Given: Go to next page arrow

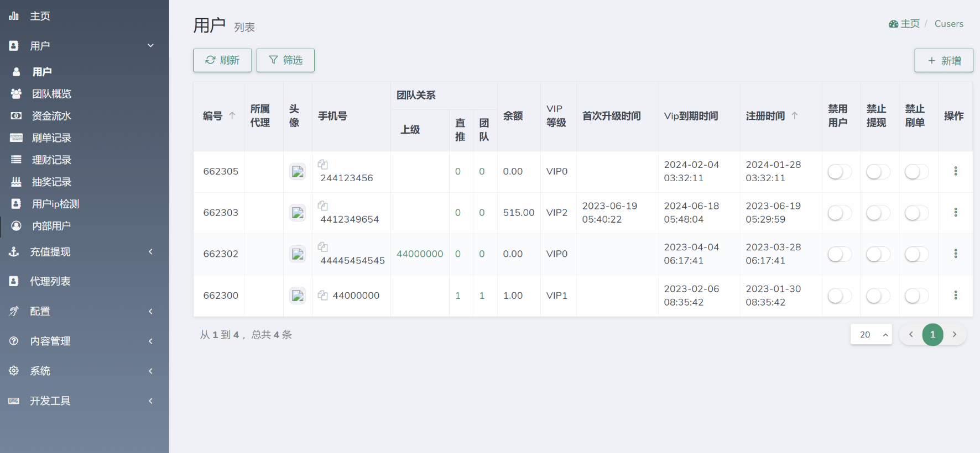Looking at the screenshot, I should click(954, 334).
